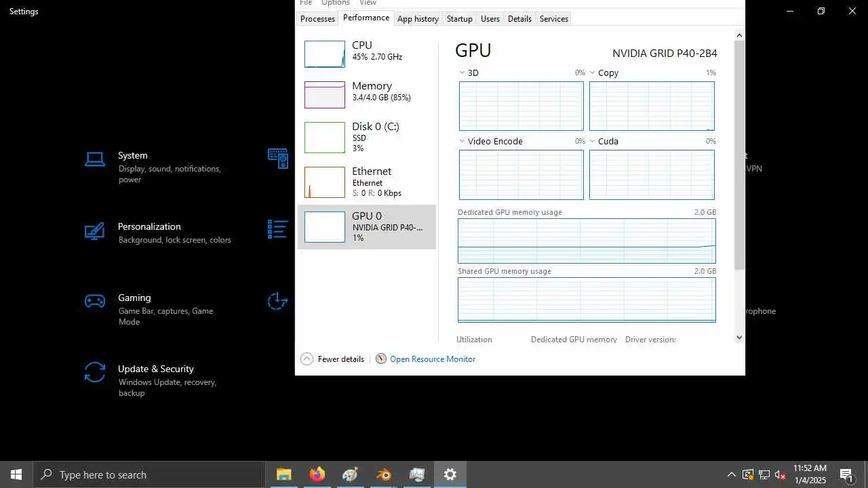Select the GPU 0 performance entry
Viewport: 868px width, 488px height.
[366, 227]
